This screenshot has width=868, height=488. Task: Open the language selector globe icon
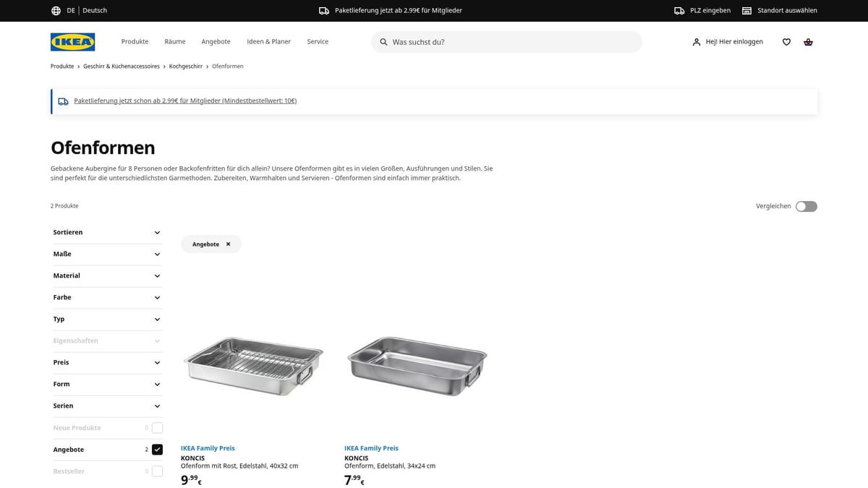click(56, 10)
